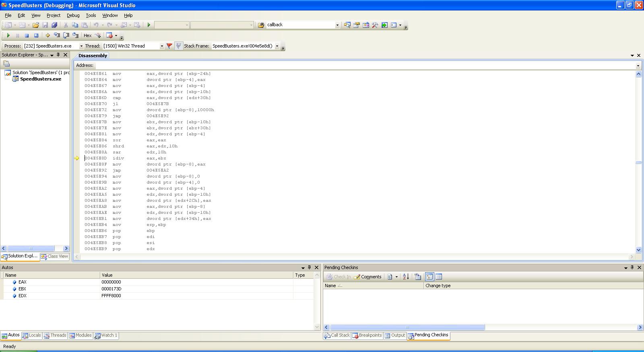644x352 pixels.
Task: Toggle auto-hide pin on Autos panel
Action: (309, 267)
